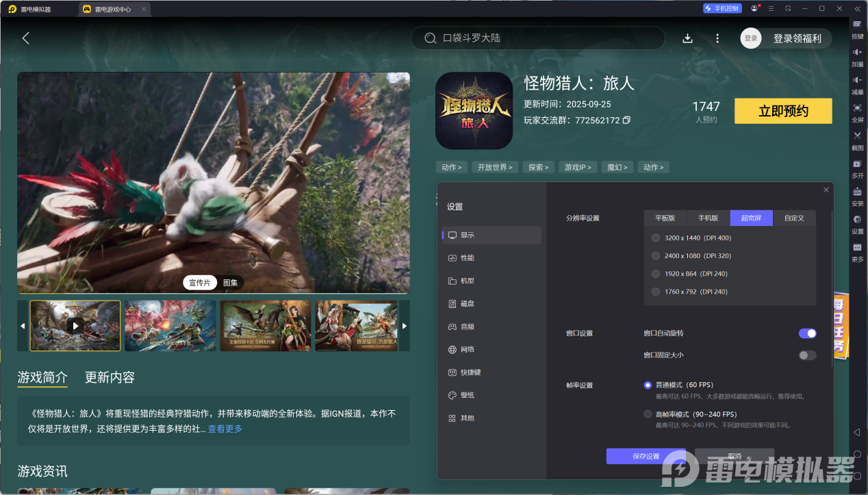Open the 快捷键 settings section
Viewport: 868px width, 495px height.
tap(492, 372)
